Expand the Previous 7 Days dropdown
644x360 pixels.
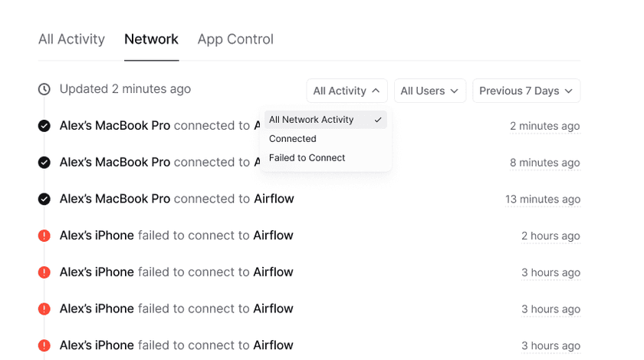(526, 91)
